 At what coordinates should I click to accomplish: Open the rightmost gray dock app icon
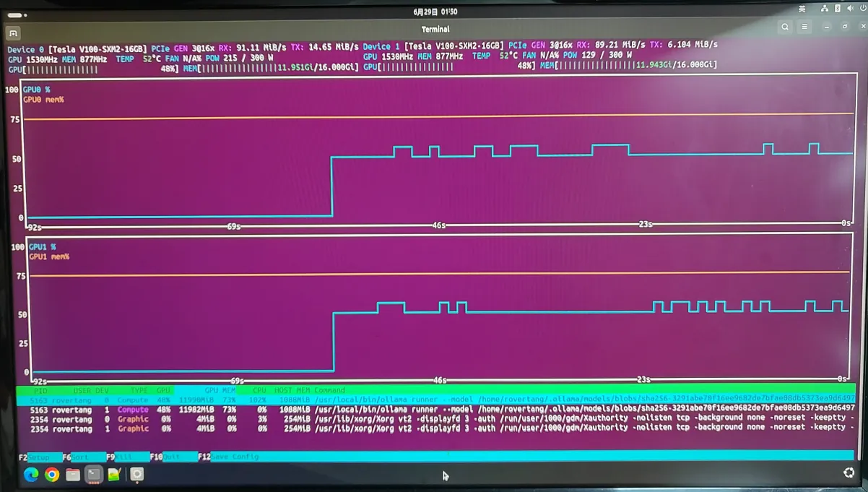pyautogui.click(x=137, y=475)
